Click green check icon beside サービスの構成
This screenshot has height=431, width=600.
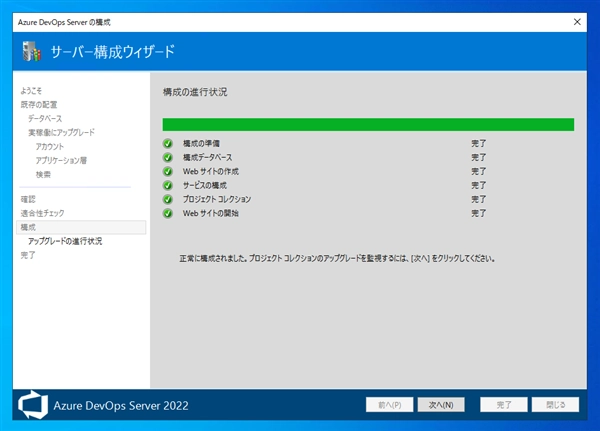click(168, 185)
